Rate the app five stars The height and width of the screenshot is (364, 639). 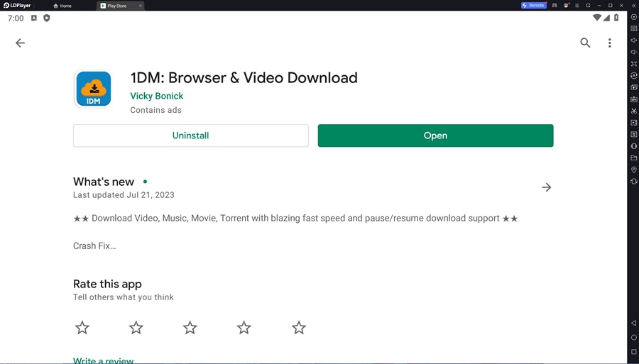pyautogui.click(x=299, y=327)
